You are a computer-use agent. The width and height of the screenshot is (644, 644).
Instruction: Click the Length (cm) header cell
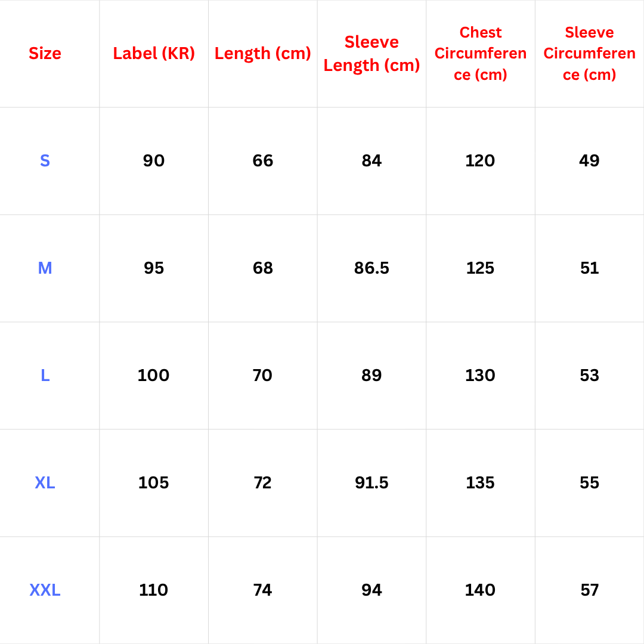(x=263, y=54)
